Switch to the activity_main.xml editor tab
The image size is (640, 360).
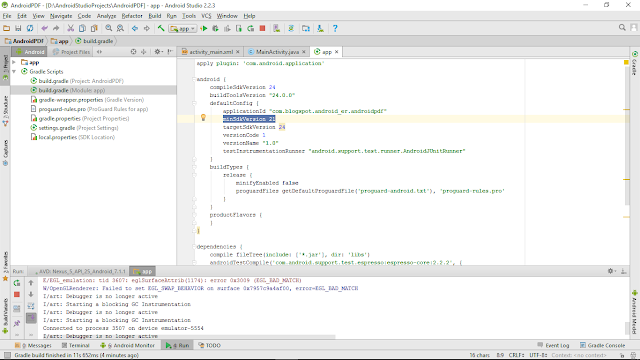click(211, 52)
